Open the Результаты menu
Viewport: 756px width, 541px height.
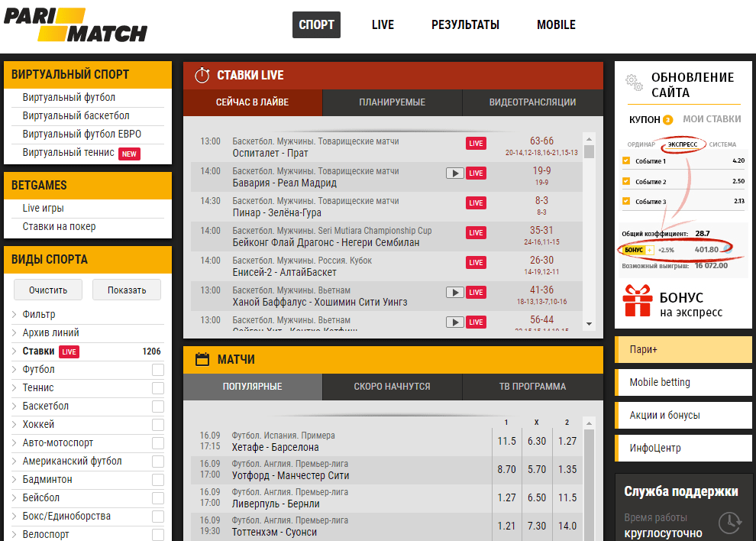pos(465,24)
